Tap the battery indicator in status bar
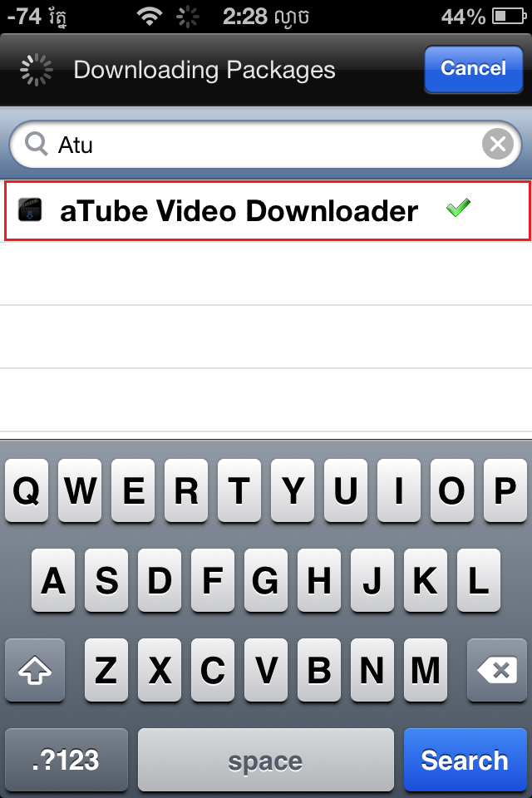Viewport: 532px width, 798px height. (509, 17)
